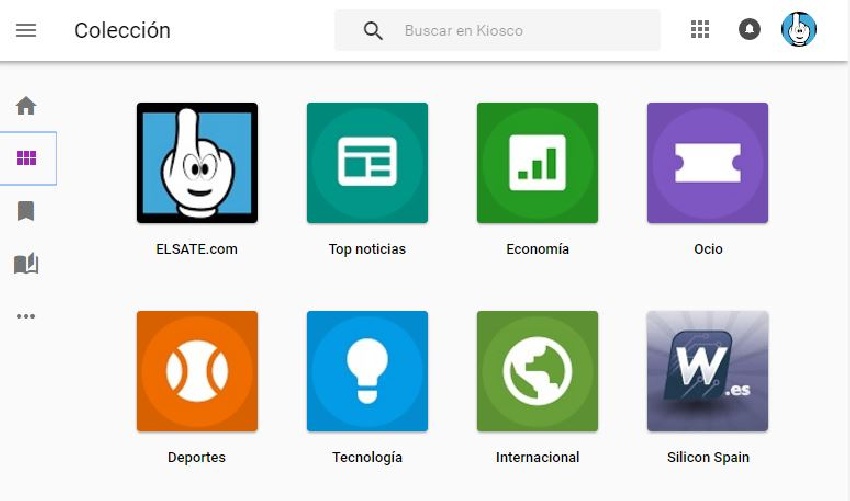Click the search magnifier icon

tap(373, 30)
